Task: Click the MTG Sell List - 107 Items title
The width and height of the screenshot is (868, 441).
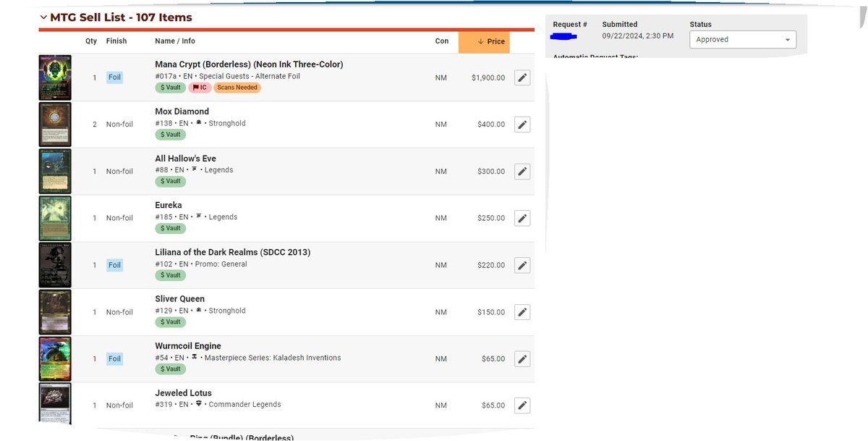Action: click(x=121, y=17)
